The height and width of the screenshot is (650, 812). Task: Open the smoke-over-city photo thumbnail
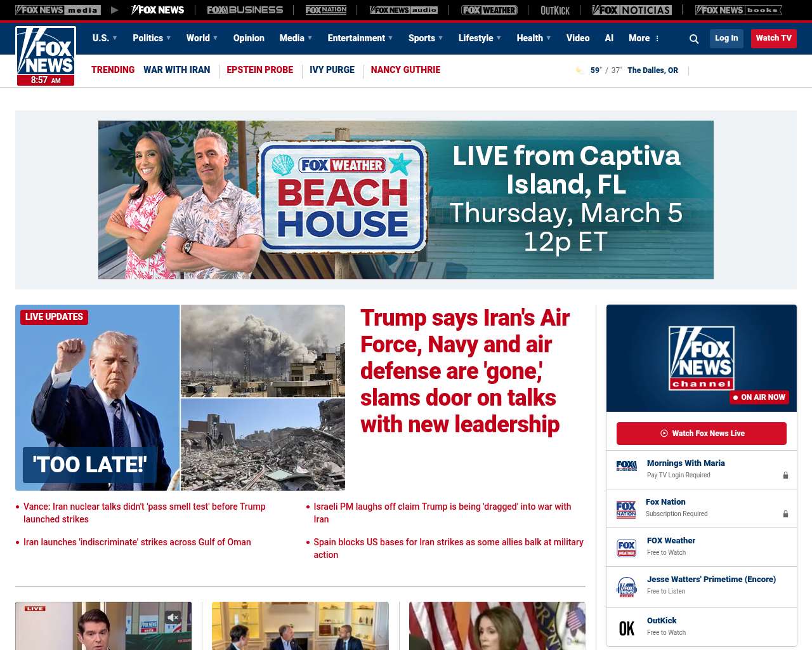263,351
